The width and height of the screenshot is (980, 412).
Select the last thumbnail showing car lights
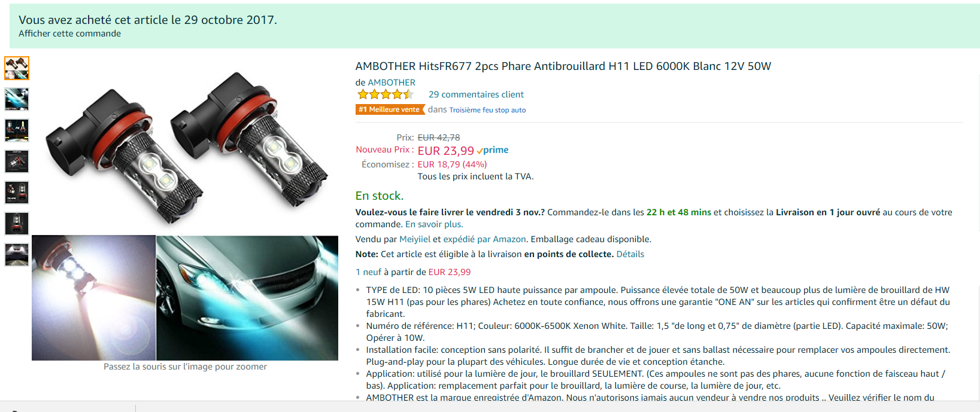click(17, 255)
